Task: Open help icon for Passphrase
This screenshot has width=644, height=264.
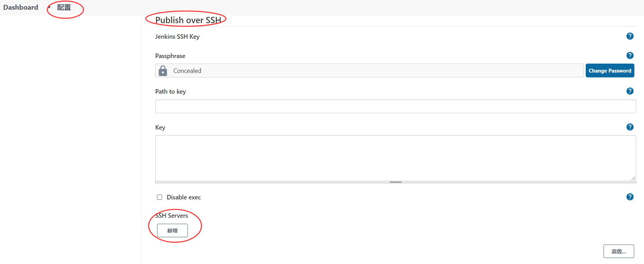Action: tap(630, 55)
